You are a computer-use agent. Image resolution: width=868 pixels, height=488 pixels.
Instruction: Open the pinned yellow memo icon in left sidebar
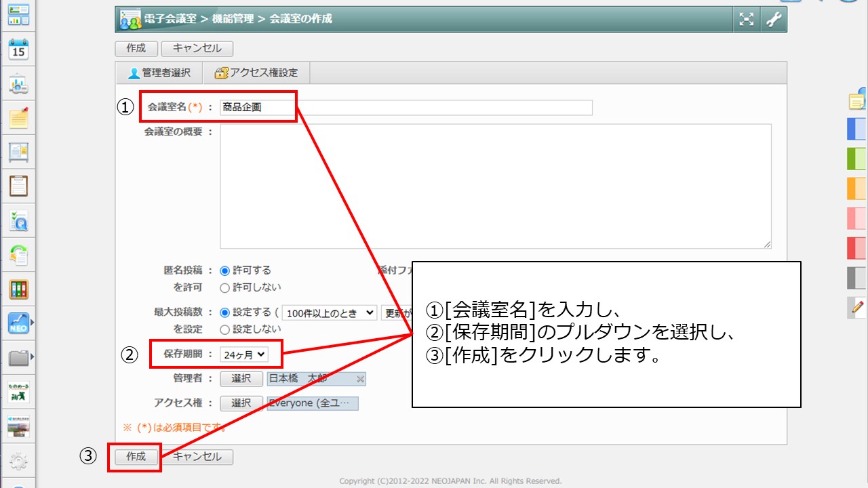pos(18,118)
